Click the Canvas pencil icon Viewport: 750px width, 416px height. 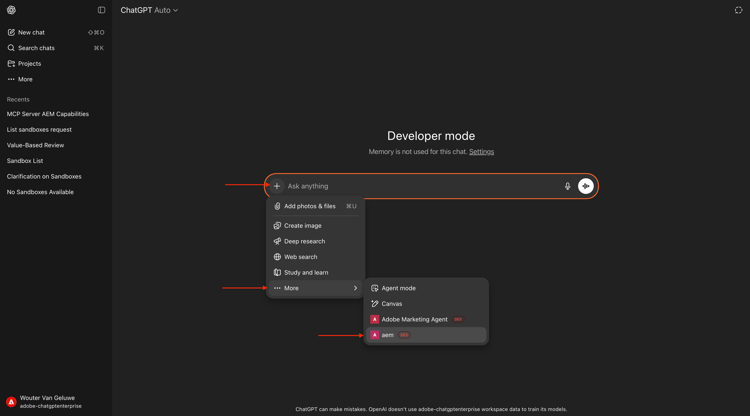[375, 304]
